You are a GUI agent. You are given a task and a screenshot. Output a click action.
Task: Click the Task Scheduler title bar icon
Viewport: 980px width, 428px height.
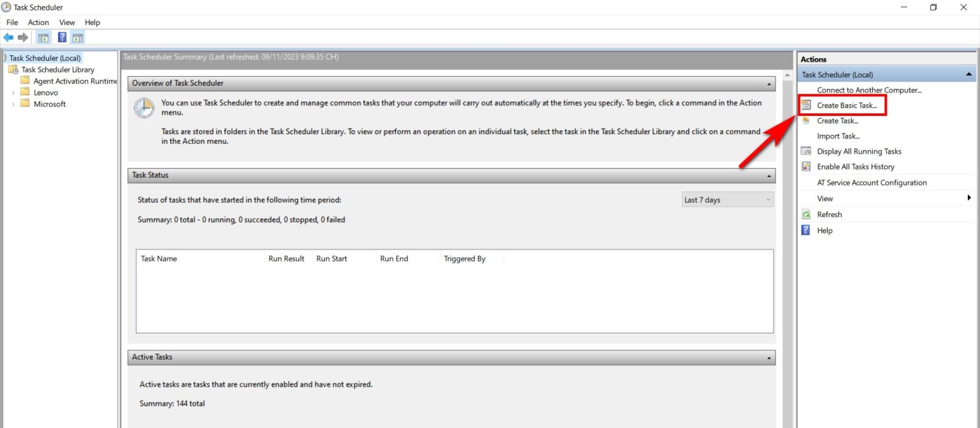click(x=6, y=7)
